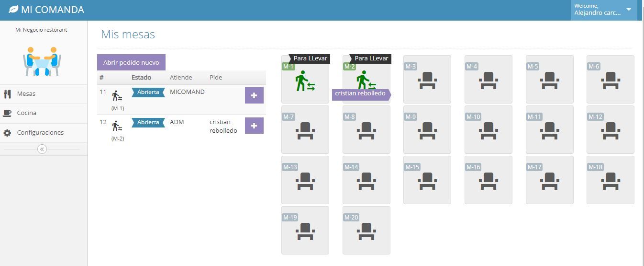The height and width of the screenshot is (266, 644).
Task: Select table M-9 chair icon
Action: pyautogui.click(x=427, y=131)
